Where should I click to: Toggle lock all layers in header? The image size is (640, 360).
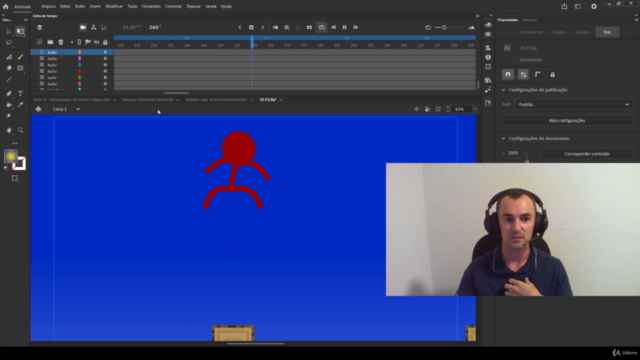point(105,42)
